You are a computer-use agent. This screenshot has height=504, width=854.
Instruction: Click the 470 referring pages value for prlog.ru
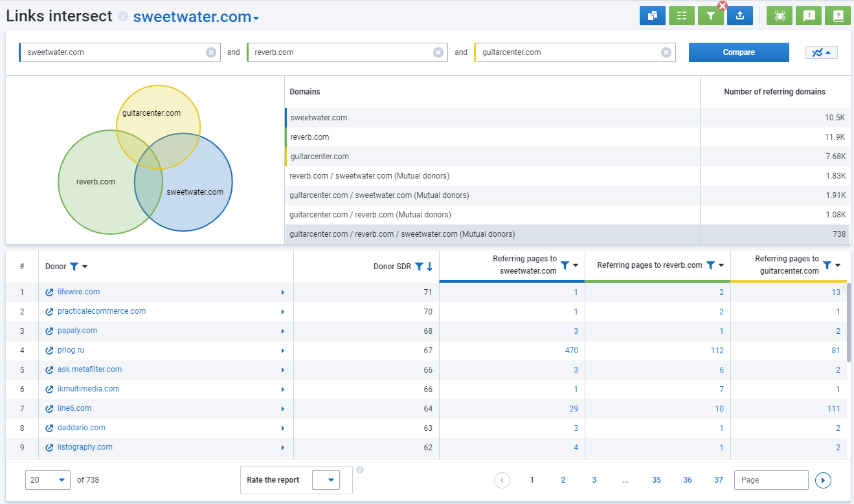pos(571,351)
